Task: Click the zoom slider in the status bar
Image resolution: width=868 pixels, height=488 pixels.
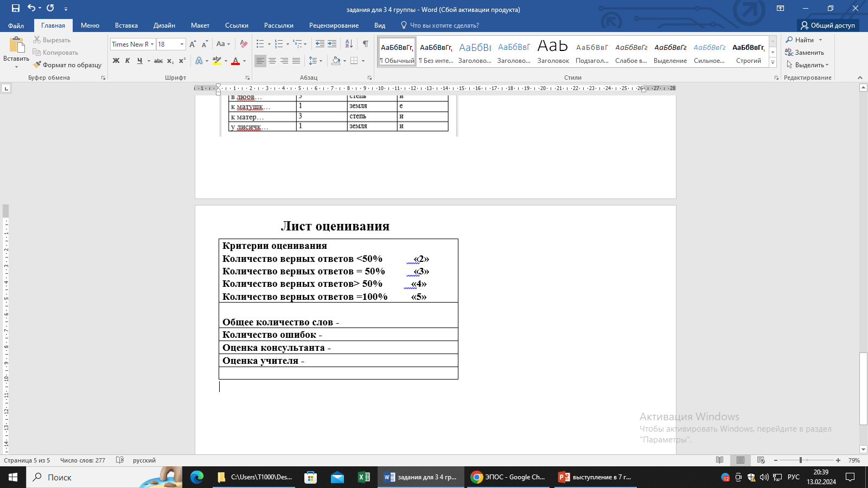Action: (801, 460)
